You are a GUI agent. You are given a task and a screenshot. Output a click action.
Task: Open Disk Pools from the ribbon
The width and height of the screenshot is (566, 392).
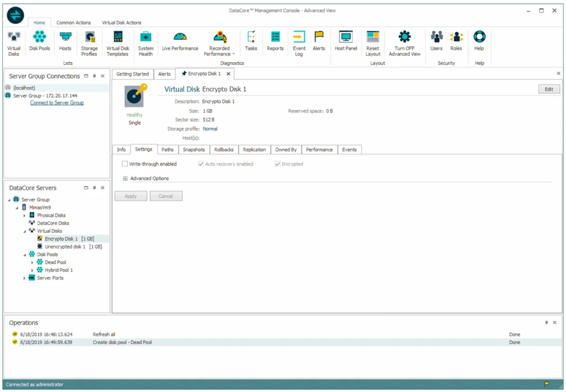40,41
